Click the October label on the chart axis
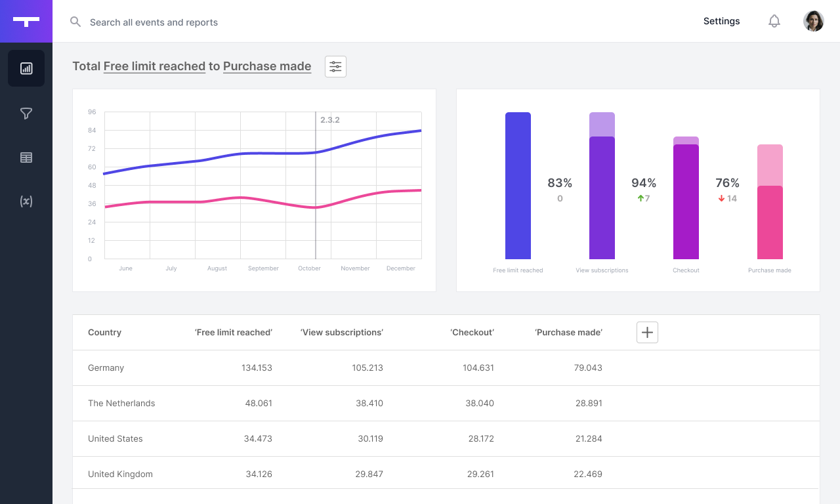The height and width of the screenshot is (504, 840). (309, 268)
